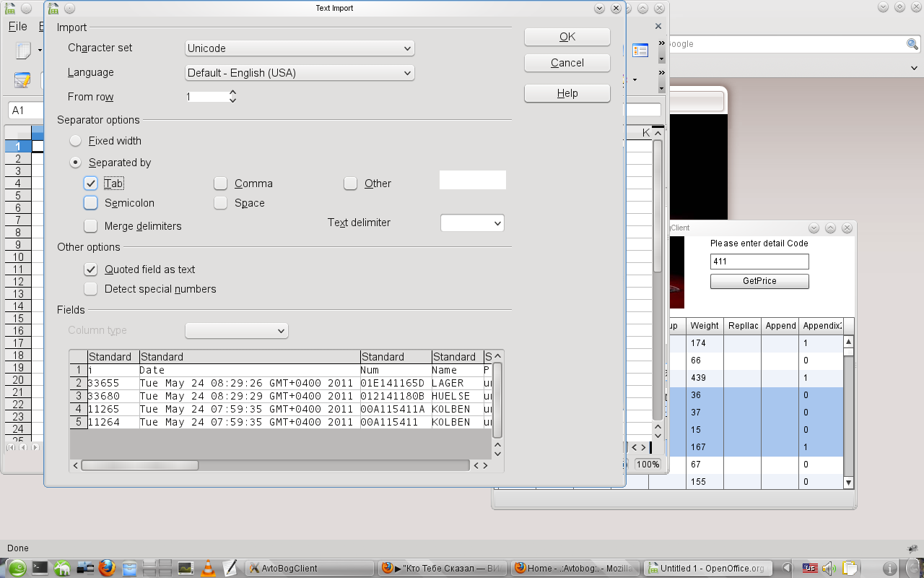Switch to the Home Avtobog Mozilla task
This screenshot has width=924, height=578.
(576, 568)
